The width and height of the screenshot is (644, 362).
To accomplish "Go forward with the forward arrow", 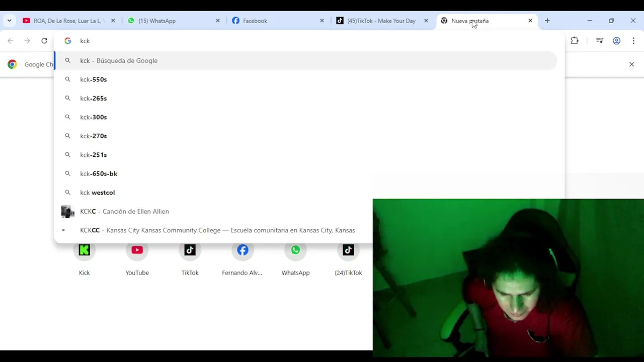I will click(x=27, y=41).
